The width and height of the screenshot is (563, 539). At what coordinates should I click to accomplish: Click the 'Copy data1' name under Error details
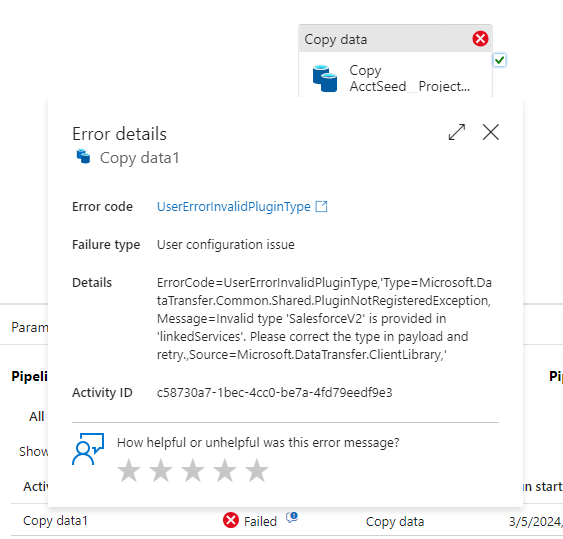[x=139, y=158]
